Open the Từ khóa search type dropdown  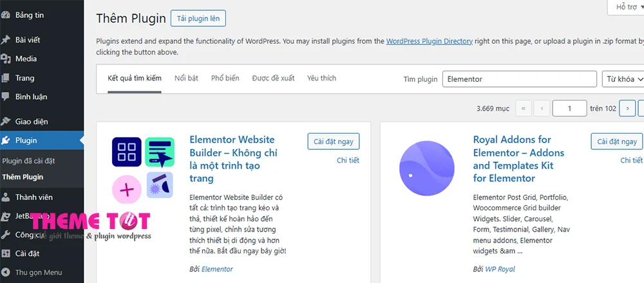[x=623, y=79]
